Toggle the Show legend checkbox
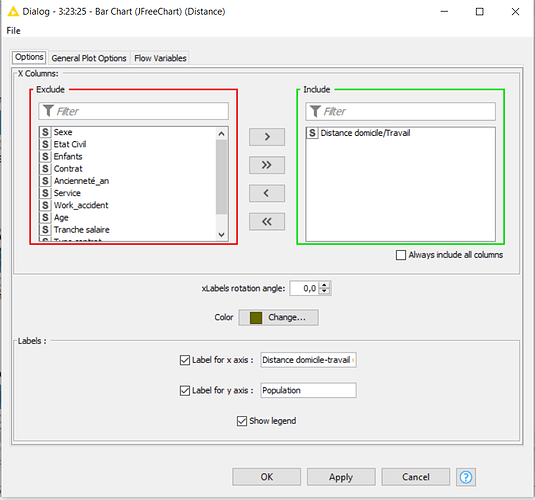Image resolution: width=535 pixels, height=500 pixels. [242, 421]
